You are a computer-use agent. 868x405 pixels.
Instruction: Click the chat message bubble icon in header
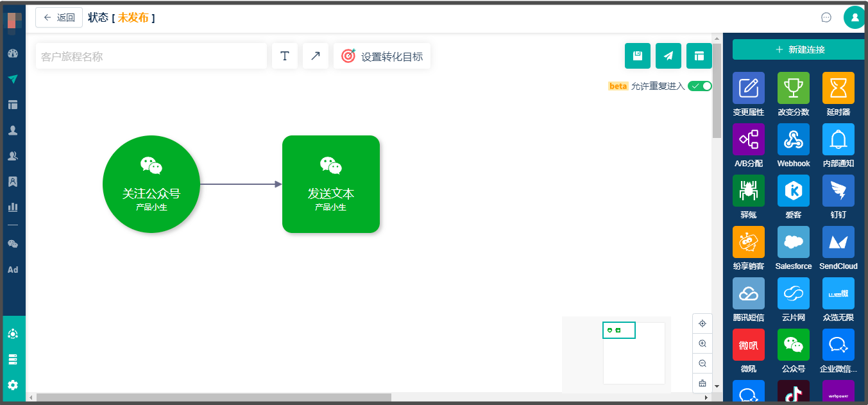[826, 17]
